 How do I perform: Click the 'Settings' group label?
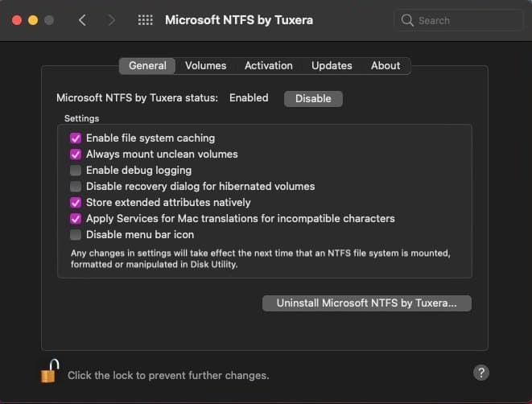coord(82,118)
